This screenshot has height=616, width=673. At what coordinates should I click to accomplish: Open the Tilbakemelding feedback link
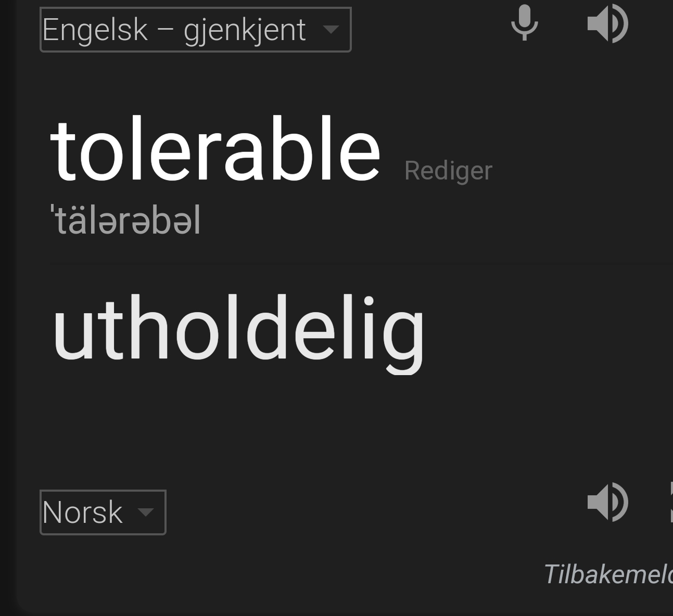click(608, 574)
